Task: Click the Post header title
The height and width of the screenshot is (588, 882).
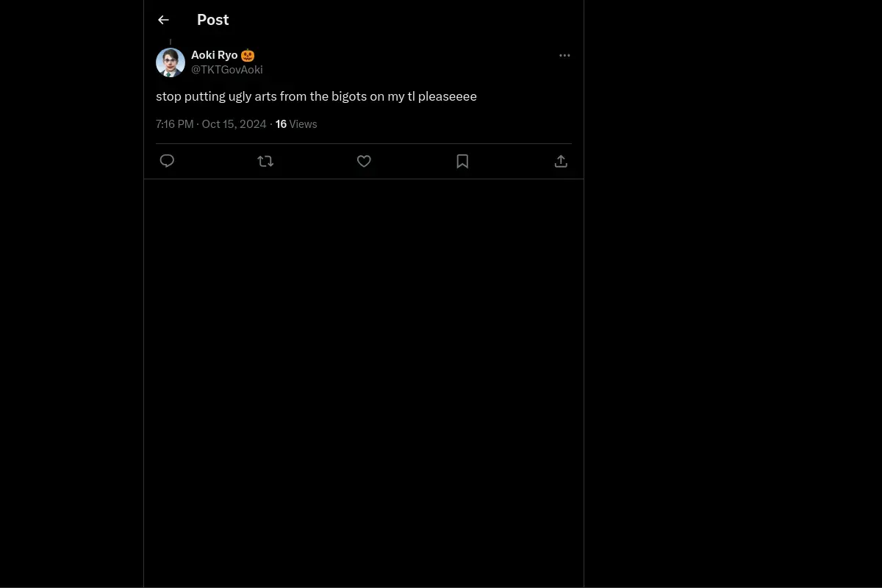Action: 213,20
